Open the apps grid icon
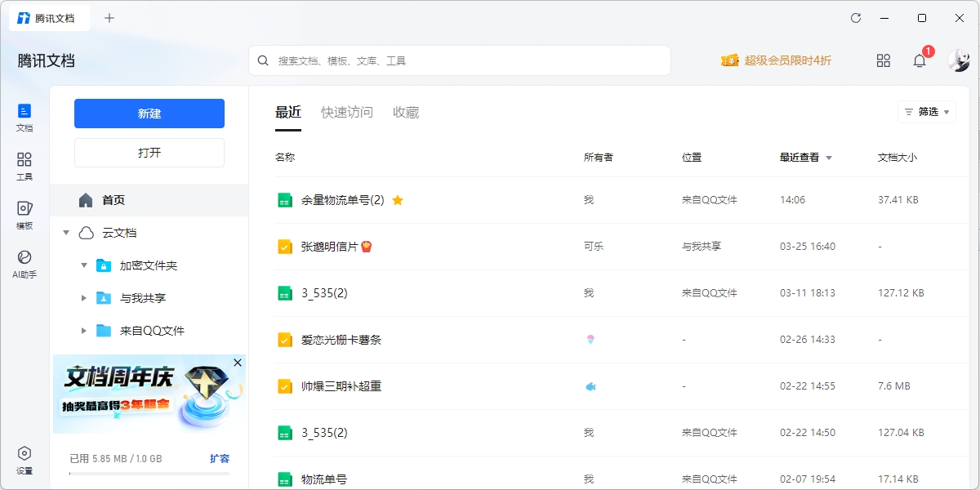 (x=883, y=60)
